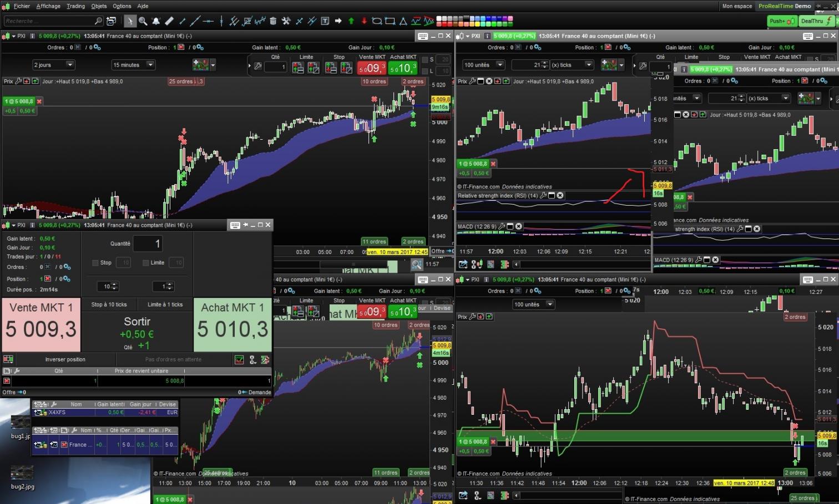This screenshot has height=504, width=839.
Task: Click the search magnifier in Recherche box
Action: [99, 21]
